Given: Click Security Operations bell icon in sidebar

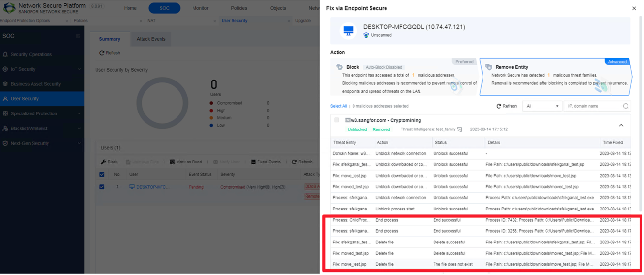Looking at the screenshot, I should (5, 55).
